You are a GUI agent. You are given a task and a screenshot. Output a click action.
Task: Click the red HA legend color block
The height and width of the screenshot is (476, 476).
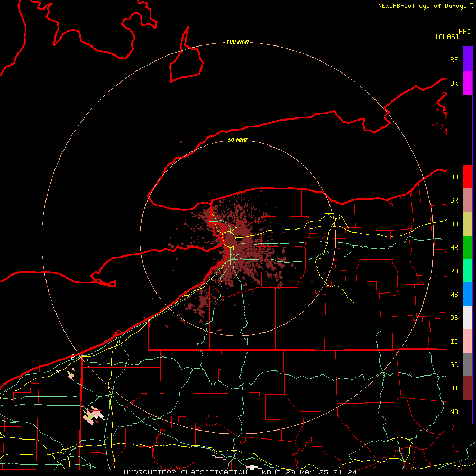467,177
